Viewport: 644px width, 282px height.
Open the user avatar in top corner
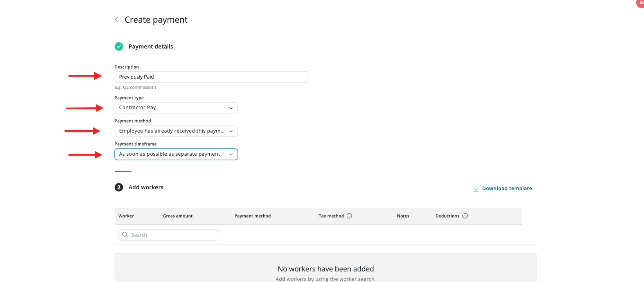(640, 3)
